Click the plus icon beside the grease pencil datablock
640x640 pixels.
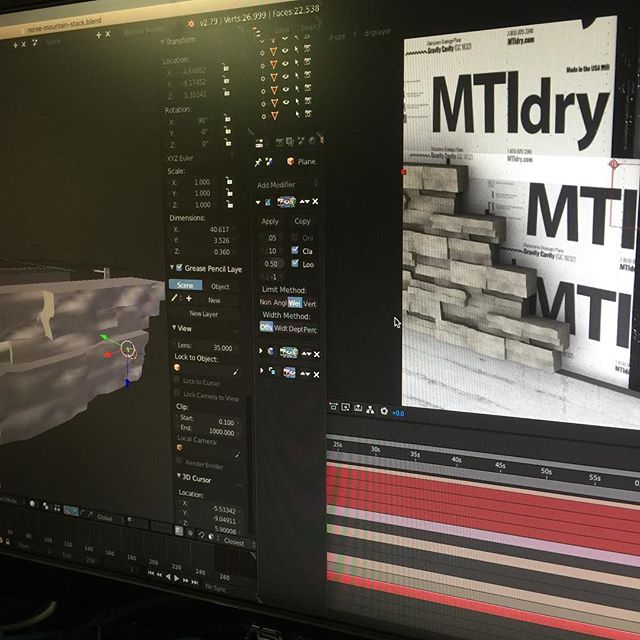click(189, 298)
